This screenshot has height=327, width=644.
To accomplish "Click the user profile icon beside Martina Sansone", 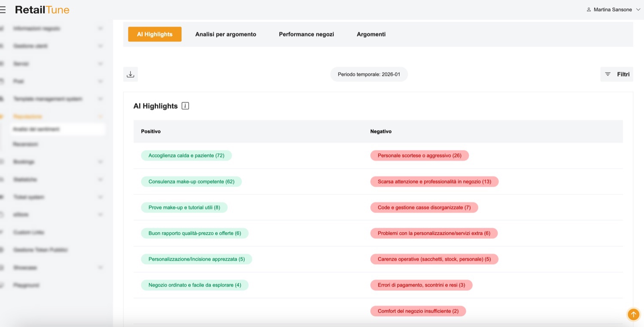I will coord(589,9).
